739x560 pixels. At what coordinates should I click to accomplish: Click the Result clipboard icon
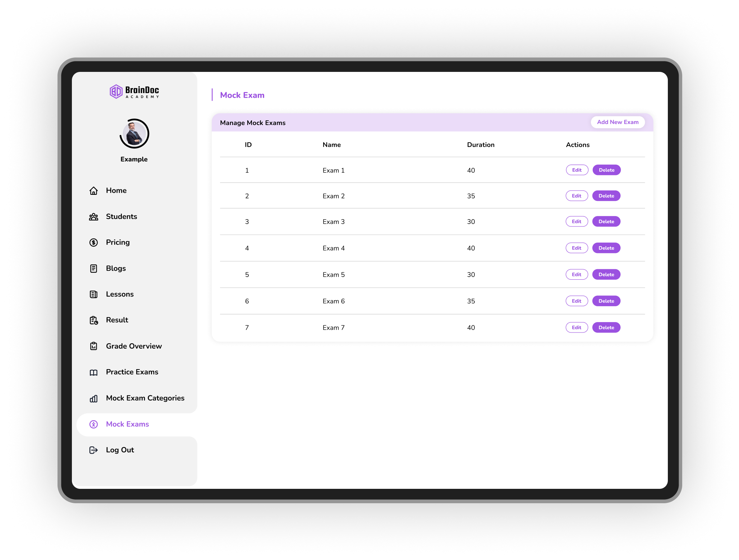pyautogui.click(x=93, y=320)
